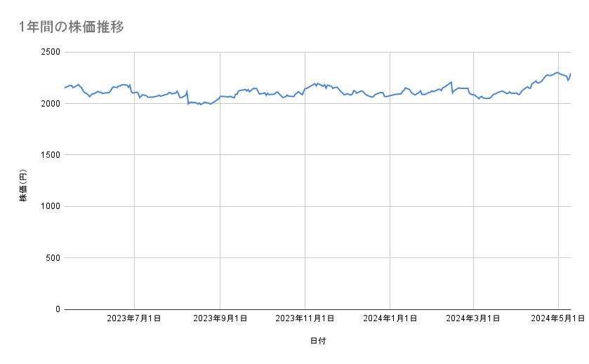
Task: Select the 2024年5月1日 date label
Action: tap(558, 319)
